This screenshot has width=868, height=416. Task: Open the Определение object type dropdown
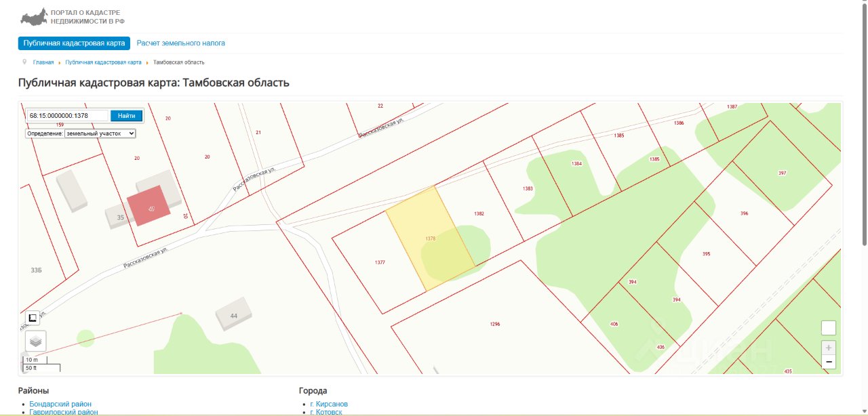(100, 133)
